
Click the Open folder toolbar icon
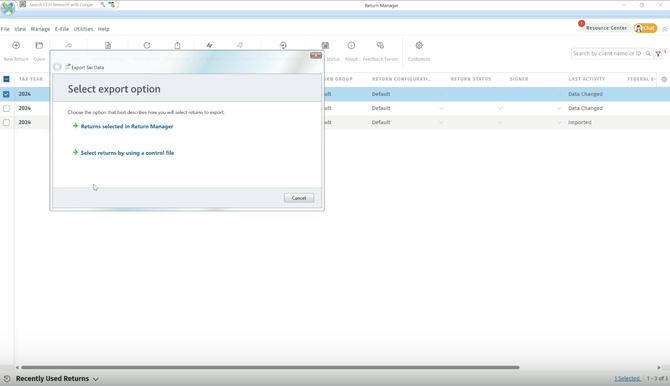[39, 45]
